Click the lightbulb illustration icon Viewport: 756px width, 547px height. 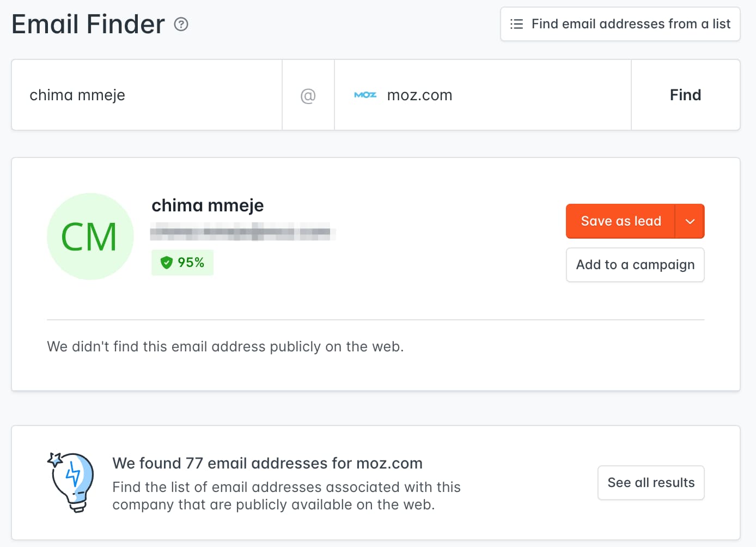72,482
